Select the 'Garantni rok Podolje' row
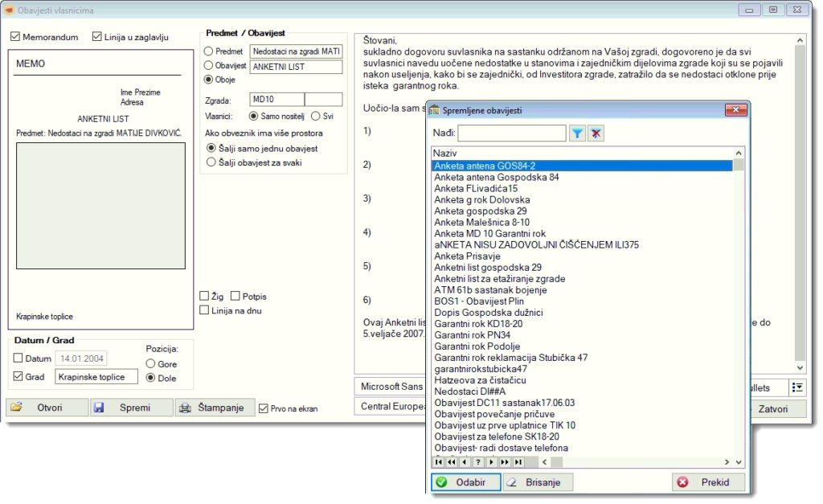This screenshot has width=823, height=504. [582, 346]
